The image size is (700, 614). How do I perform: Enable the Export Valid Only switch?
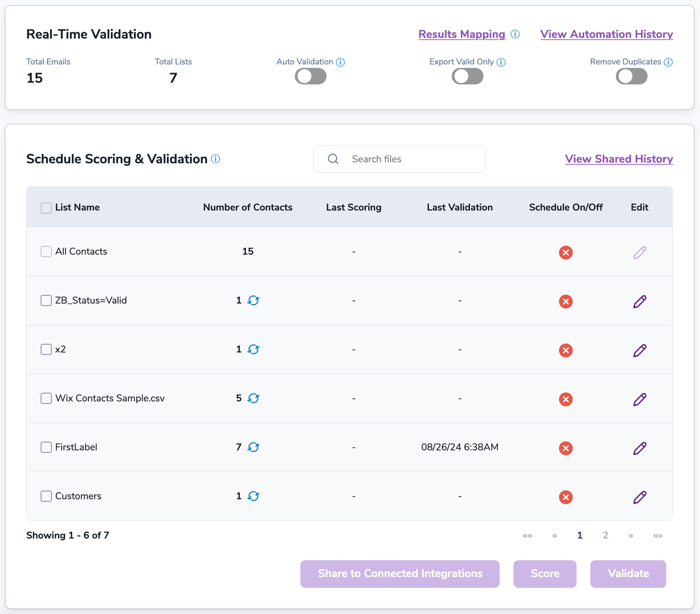(x=467, y=77)
